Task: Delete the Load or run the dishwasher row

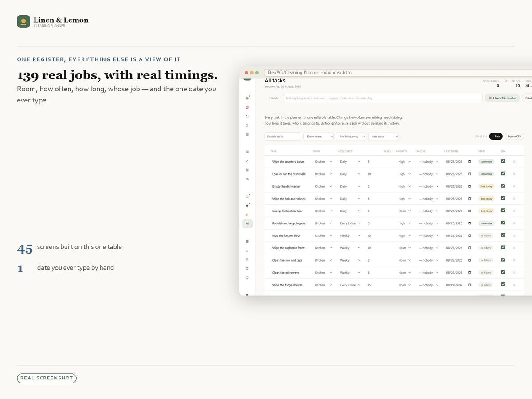Action: tap(514, 174)
